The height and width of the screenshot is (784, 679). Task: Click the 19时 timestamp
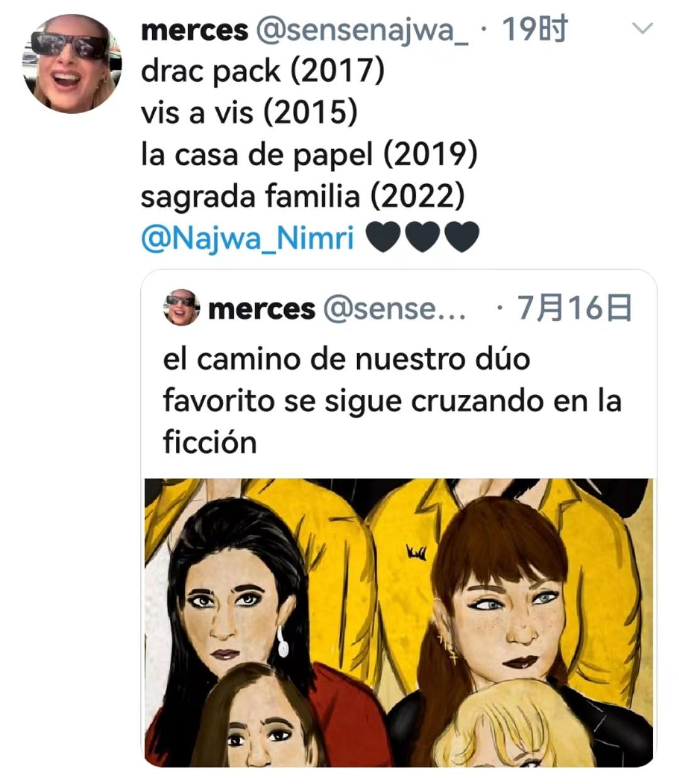pos(534,30)
